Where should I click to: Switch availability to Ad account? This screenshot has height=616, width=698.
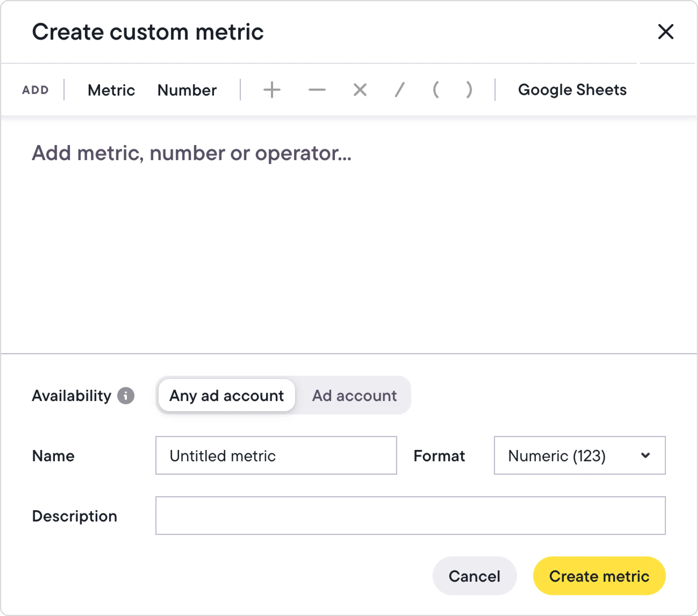point(354,396)
